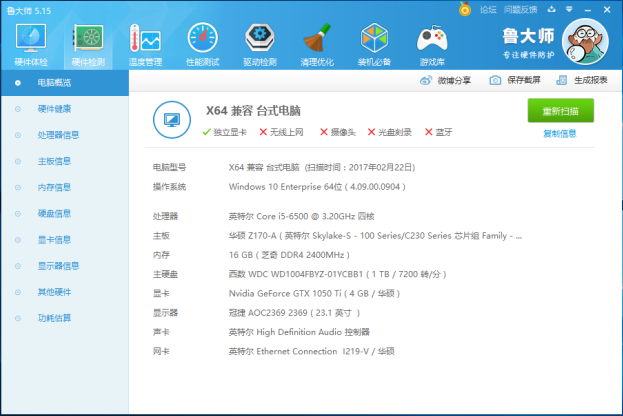Viewport: 623px width, 416px height.
Task: Click the X64 兼容 台式电脑 heading
Action: coord(253,110)
